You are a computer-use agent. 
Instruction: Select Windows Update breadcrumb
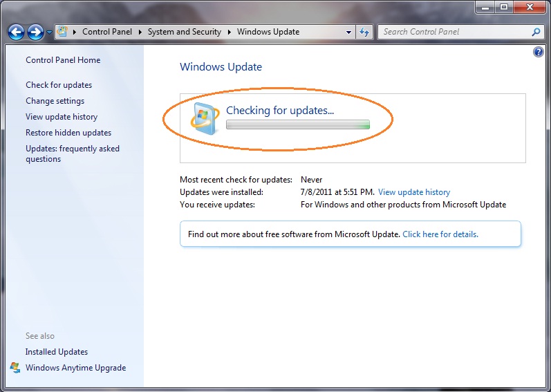pos(268,32)
